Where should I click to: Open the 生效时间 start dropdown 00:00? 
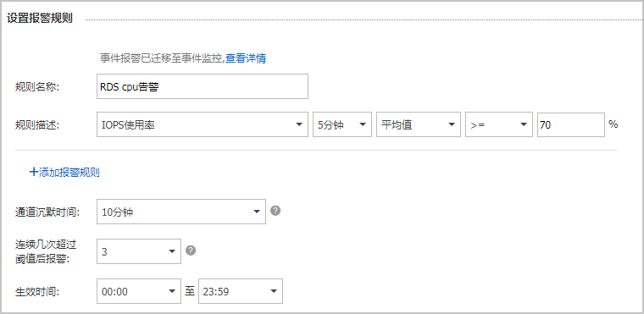coord(139,291)
